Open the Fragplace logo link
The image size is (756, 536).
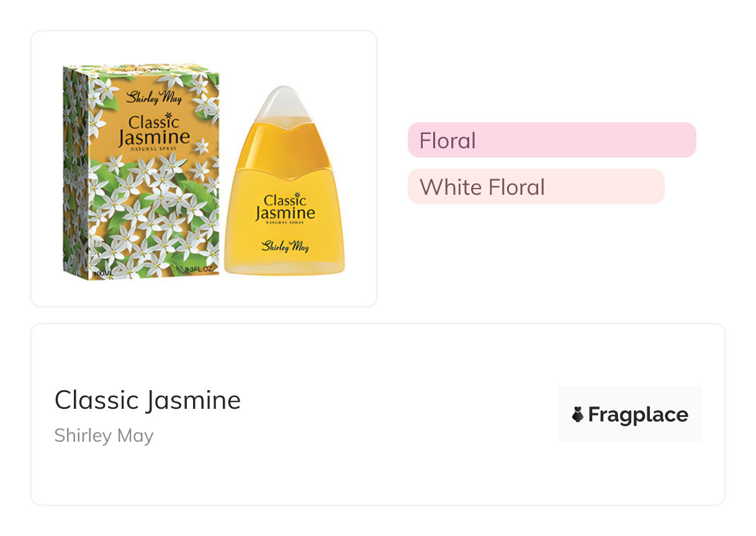pos(629,414)
